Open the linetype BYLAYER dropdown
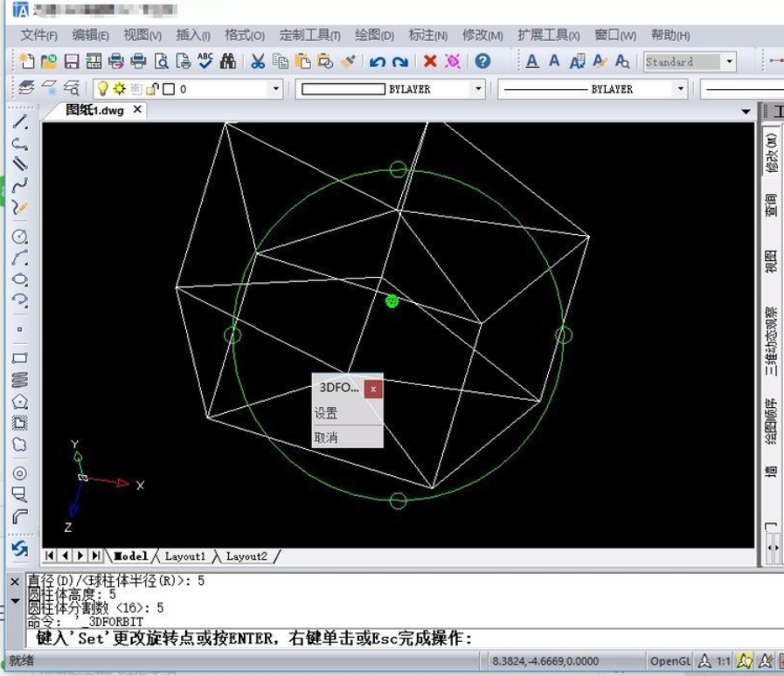This screenshot has width=784, height=676. (680, 89)
